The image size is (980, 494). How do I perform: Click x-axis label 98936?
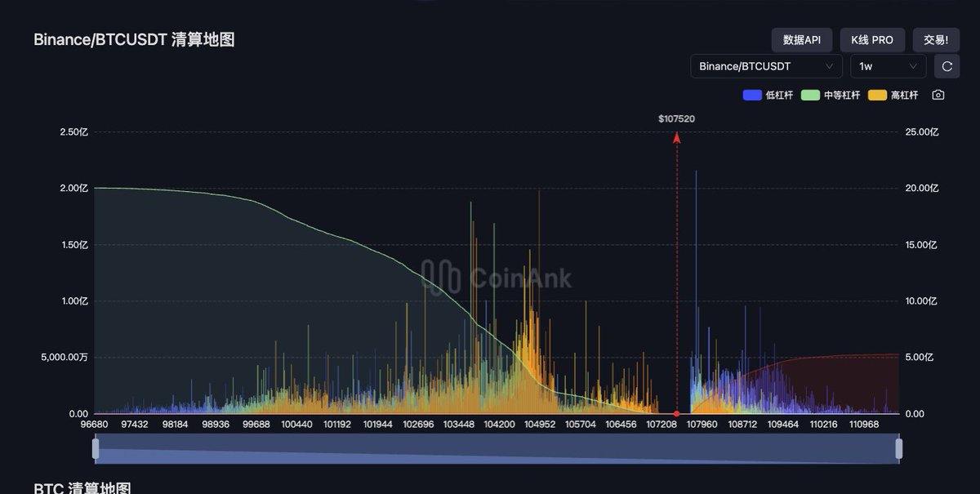(x=216, y=425)
